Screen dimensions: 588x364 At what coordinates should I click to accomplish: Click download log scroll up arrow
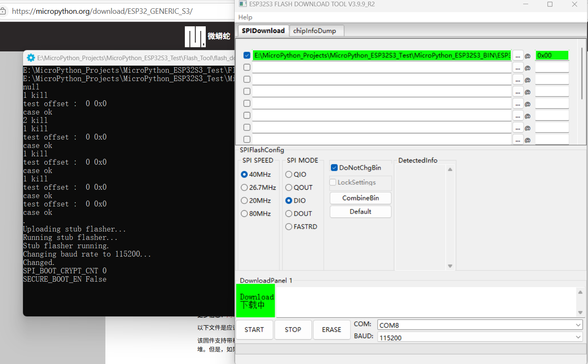[x=580, y=292]
